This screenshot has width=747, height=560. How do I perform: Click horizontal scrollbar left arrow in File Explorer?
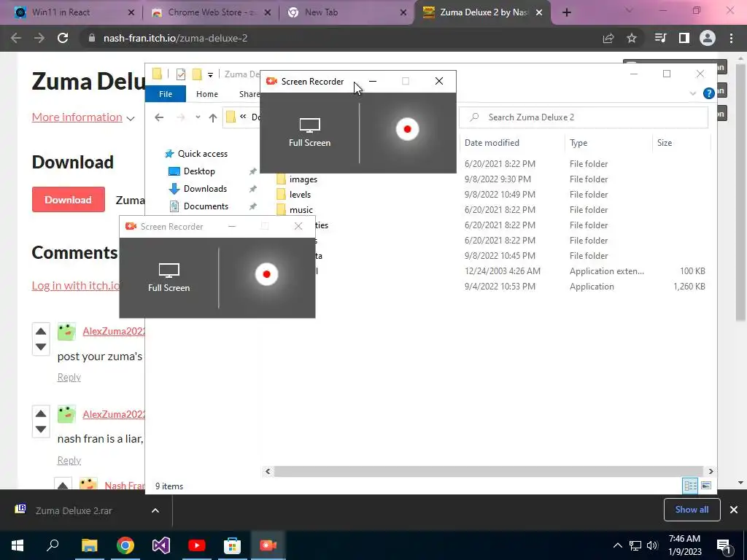268,471
